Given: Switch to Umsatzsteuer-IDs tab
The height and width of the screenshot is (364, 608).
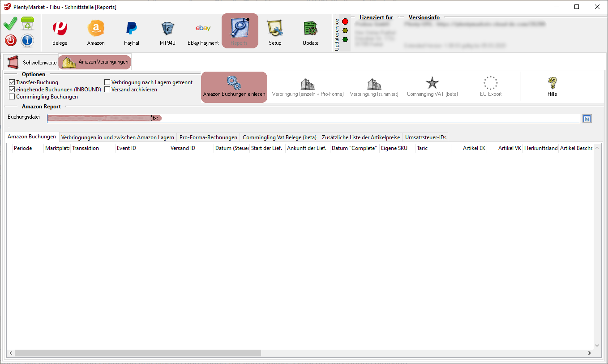Looking at the screenshot, I should (425, 137).
